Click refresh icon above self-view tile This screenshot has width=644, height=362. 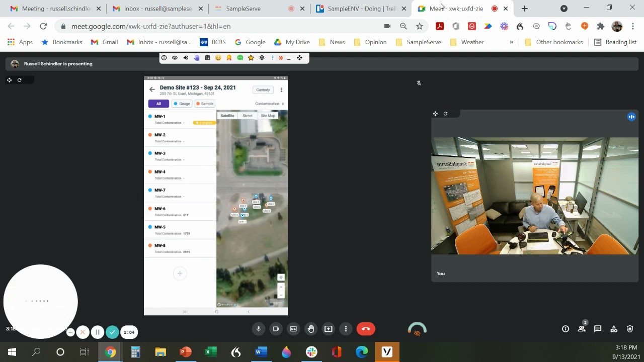pyautogui.click(x=445, y=114)
